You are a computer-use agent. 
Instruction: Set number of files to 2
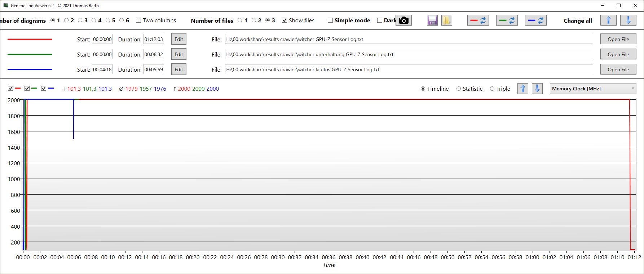[254, 21]
